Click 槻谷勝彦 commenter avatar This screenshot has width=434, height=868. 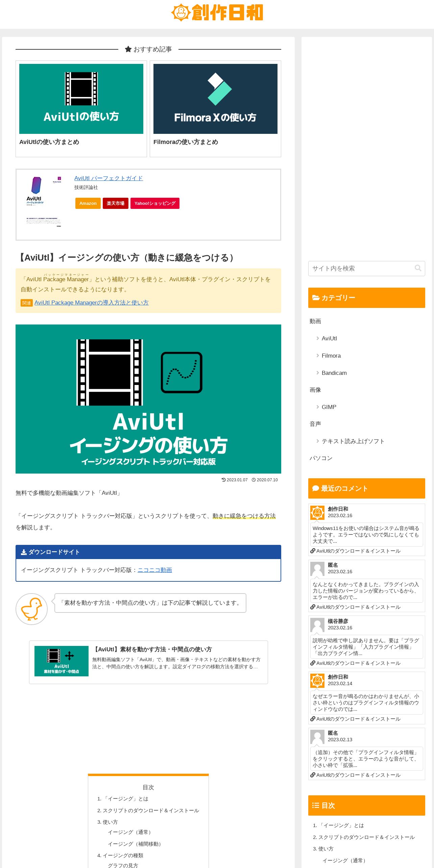click(x=317, y=625)
